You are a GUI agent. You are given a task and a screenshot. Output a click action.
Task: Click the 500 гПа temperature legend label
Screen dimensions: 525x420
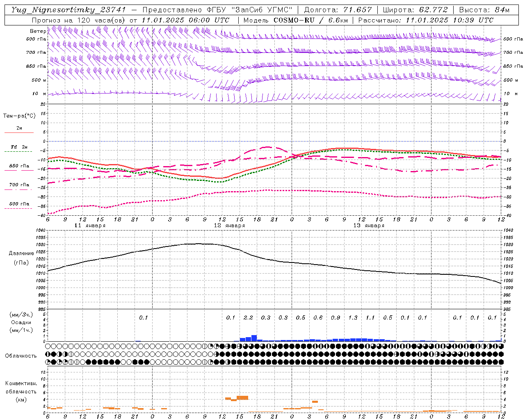[19, 203]
